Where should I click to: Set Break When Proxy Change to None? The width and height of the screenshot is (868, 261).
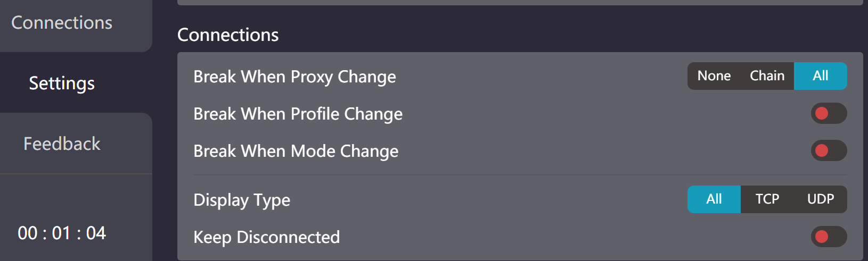coord(714,76)
